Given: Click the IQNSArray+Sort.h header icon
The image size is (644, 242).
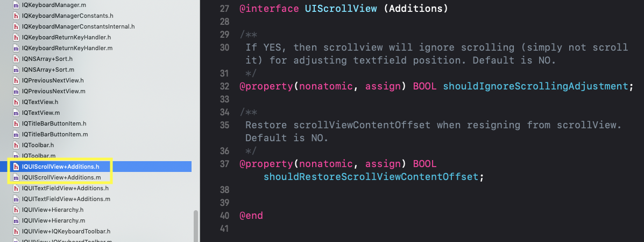Looking at the screenshot, I should (x=16, y=59).
